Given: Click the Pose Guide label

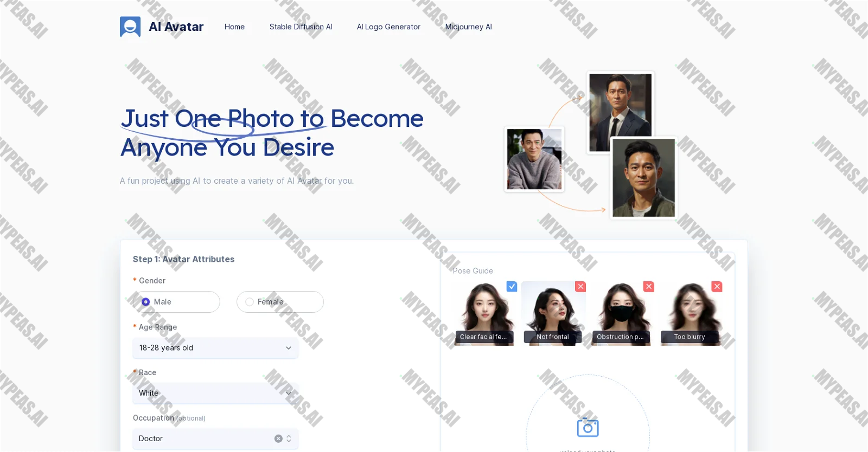Looking at the screenshot, I should pyautogui.click(x=473, y=271).
